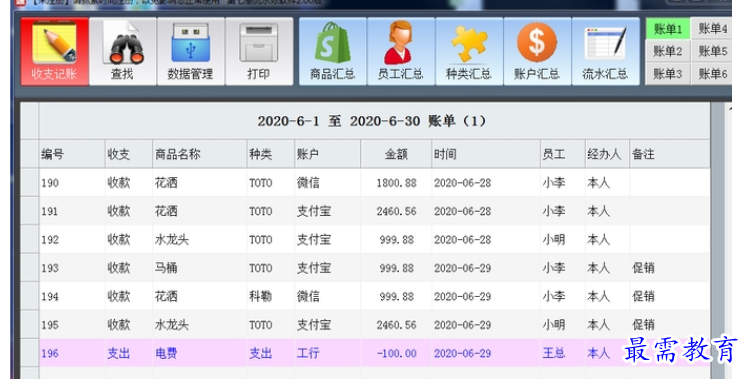Viewport: 746px width, 381px height.
Task: Click row selector beside row 190
Action: pyautogui.click(x=29, y=183)
